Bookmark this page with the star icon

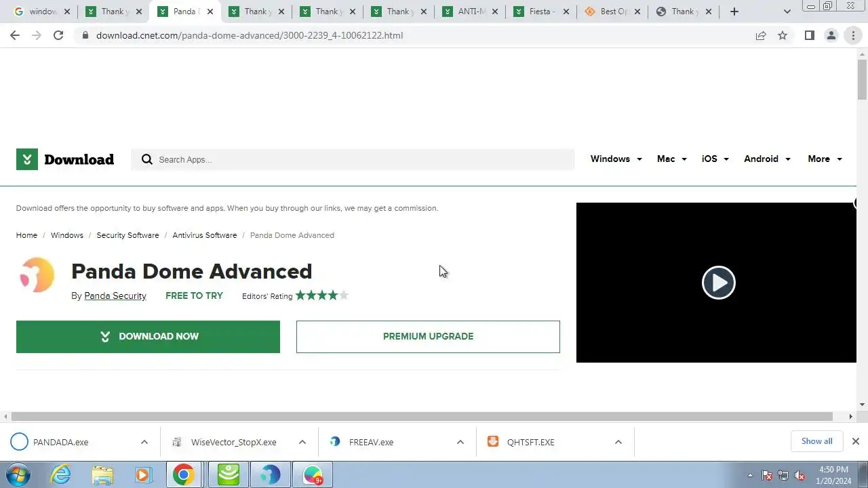pos(783,35)
